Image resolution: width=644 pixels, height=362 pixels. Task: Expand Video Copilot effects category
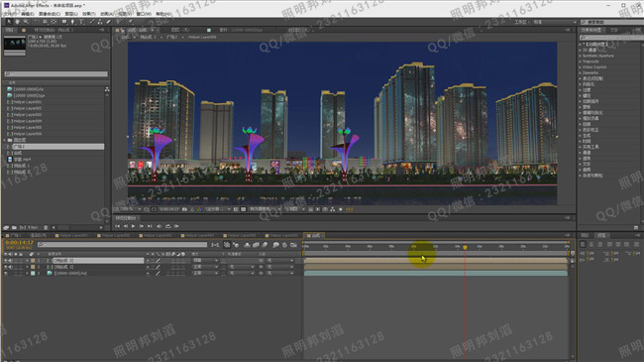[x=581, y=67]
